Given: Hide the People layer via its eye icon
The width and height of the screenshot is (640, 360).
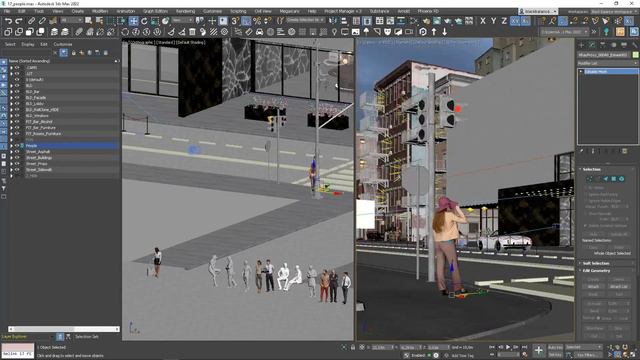Looking at the screenshot, I should pos(17,146).
